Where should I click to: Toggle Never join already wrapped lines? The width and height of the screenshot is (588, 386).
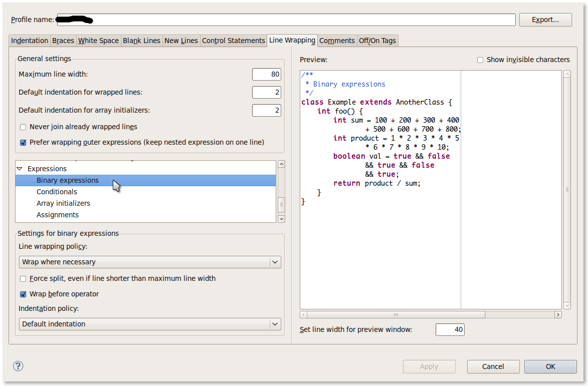[x=23, y=127]
